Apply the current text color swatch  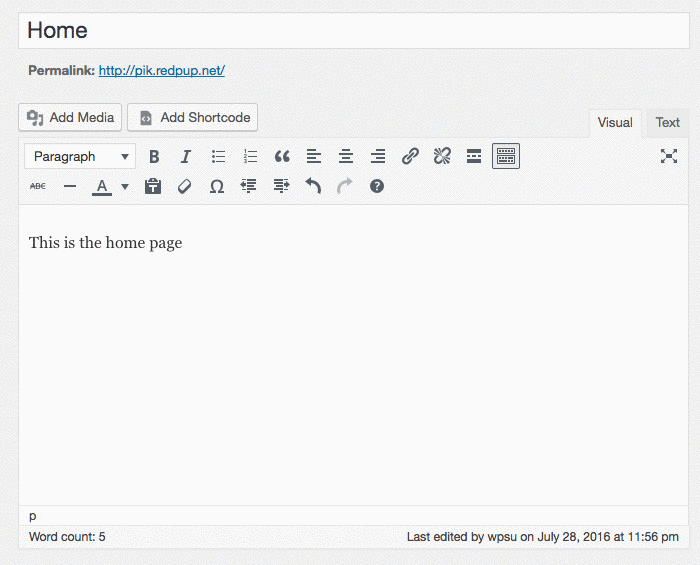click(102, 187)
